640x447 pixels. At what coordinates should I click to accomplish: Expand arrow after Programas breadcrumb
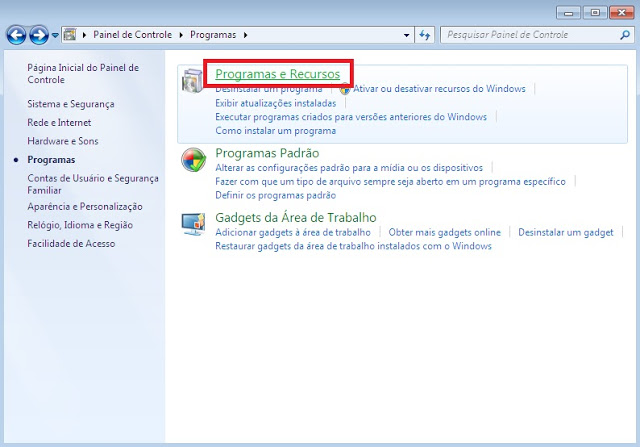(x=245, y=35)
